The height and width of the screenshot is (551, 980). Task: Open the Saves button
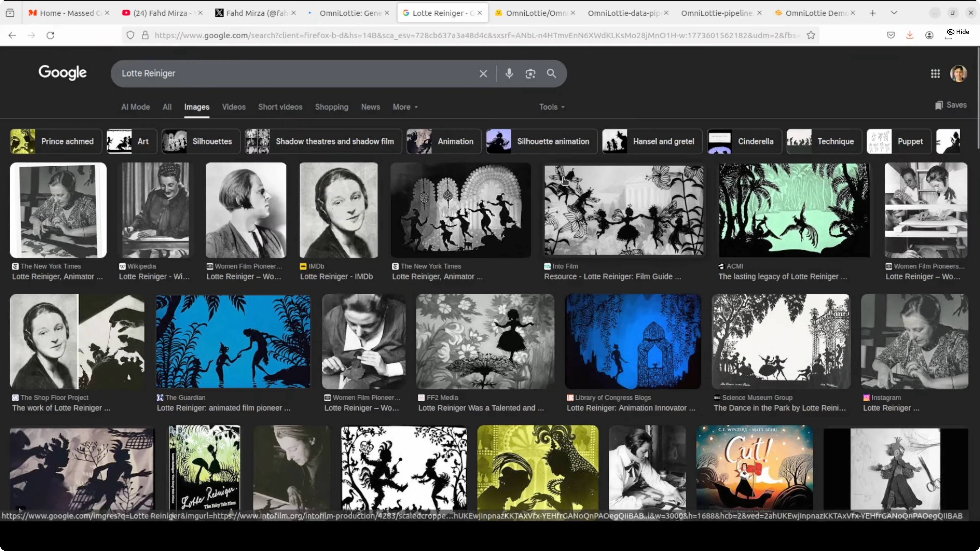coord(951,105)
